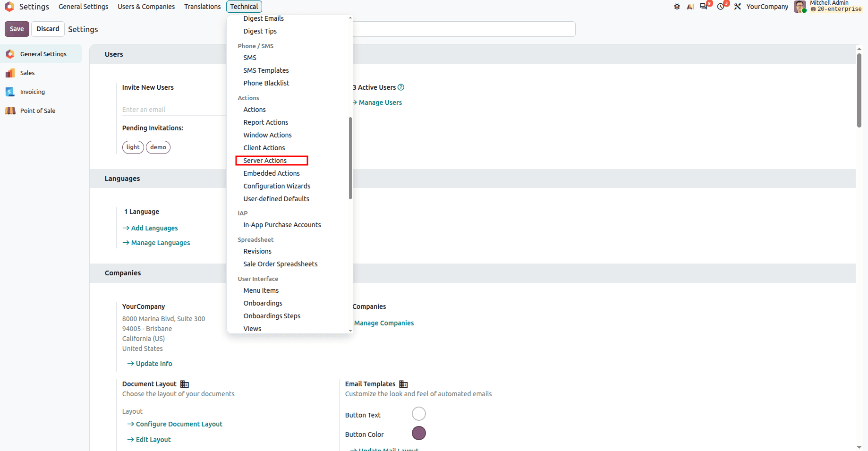Select Point of Sale in sidebar
868x451 pixels.
[41, 111]
